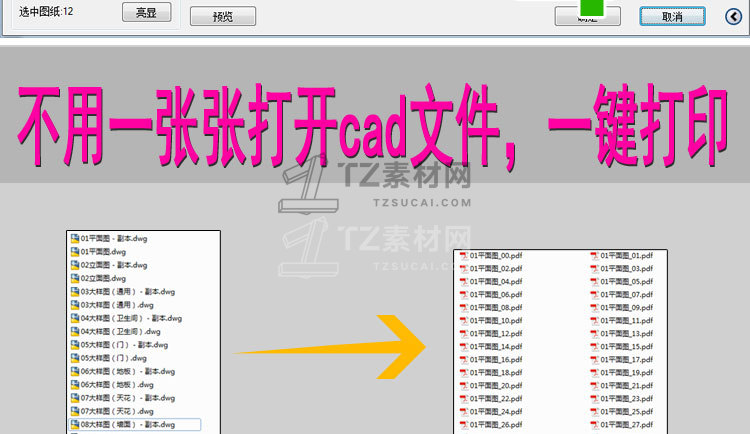Select file 03大样图(通用).dwg
750x434 pixels.
(x=112, y=305)
